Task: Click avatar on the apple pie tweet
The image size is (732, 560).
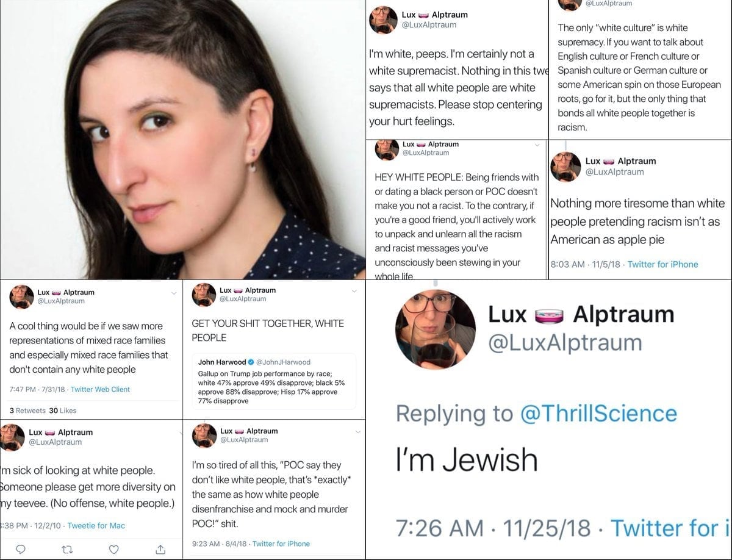Action: click(x=565, y=167)
